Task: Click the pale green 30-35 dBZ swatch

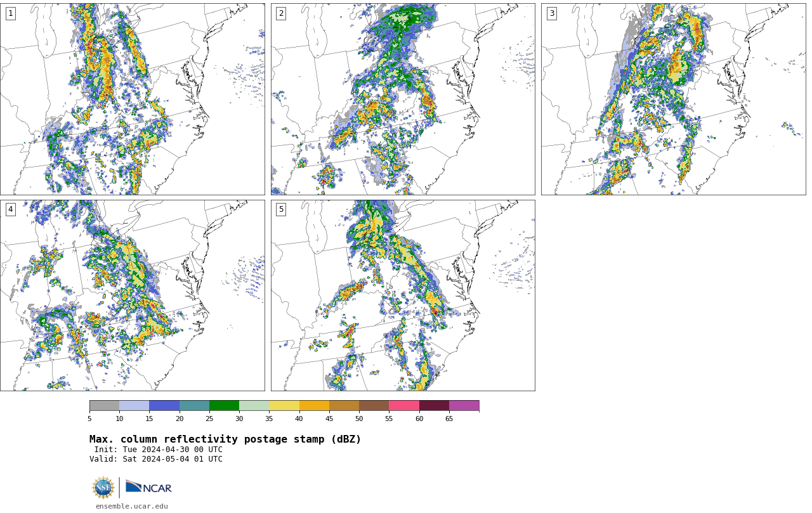Action: 254,406
